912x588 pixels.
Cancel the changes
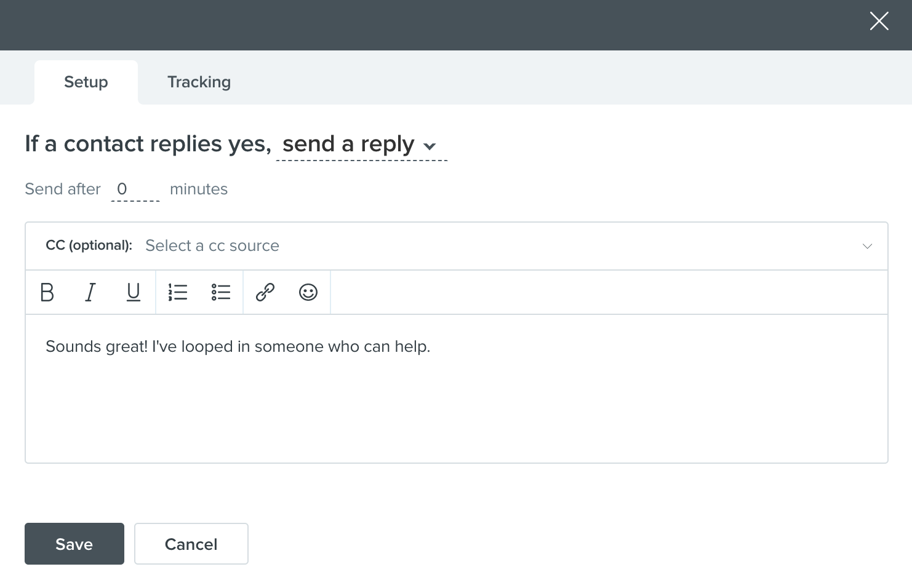[x=191, y=544]
